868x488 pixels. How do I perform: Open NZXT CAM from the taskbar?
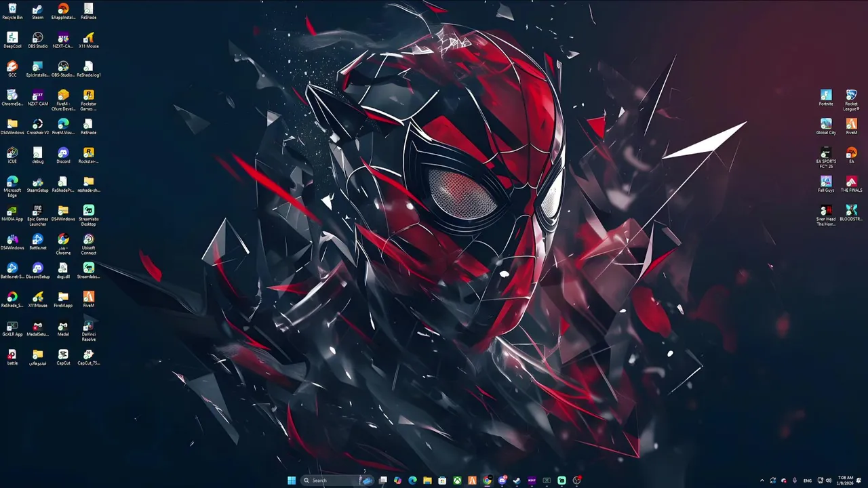(x=532, y=480)
